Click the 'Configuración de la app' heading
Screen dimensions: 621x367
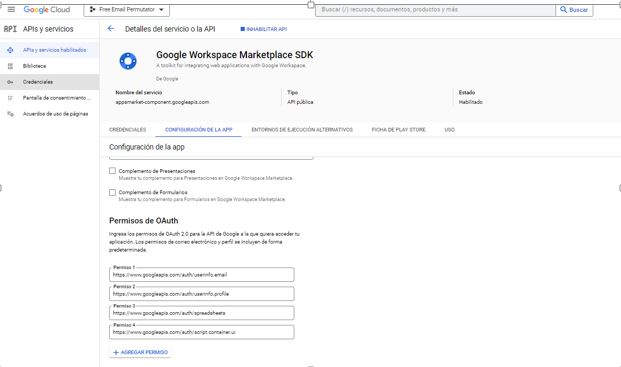(147, 147)
